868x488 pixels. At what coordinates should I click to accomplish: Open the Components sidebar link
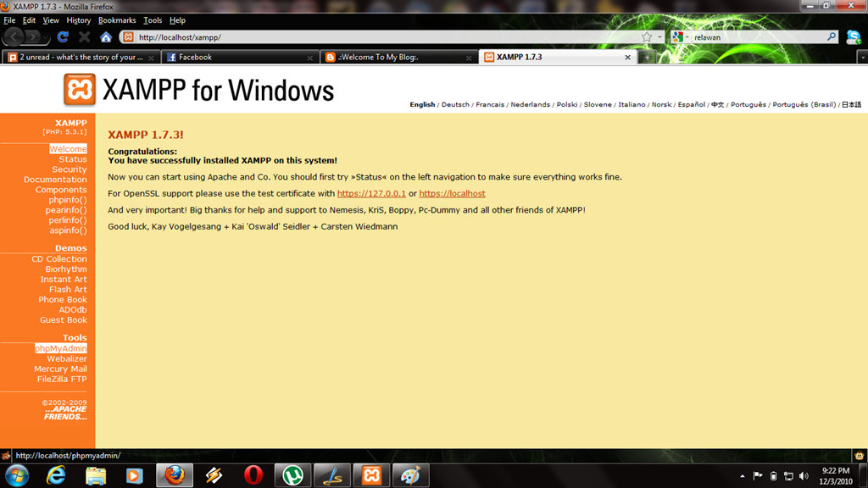tap(61, 190)
